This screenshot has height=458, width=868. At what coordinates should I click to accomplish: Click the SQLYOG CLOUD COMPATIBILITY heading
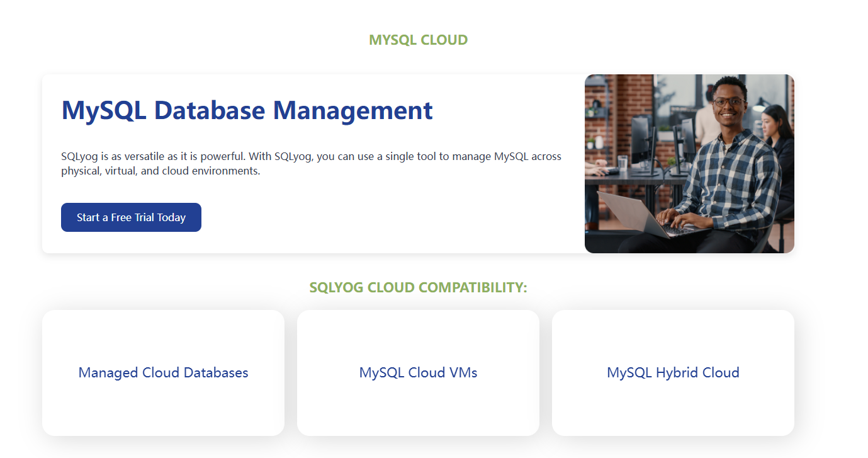click(418, 287)
